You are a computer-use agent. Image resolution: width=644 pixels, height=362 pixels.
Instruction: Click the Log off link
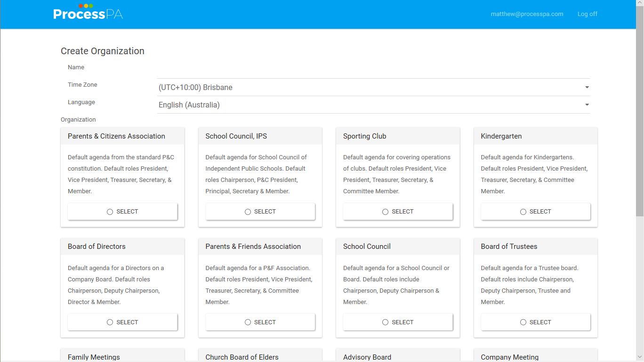point(587,14)
